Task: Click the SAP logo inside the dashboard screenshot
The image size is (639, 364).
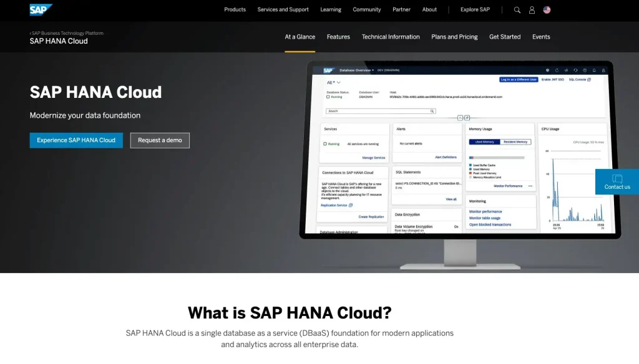Action: pyautogui.click(x=328, y=70)
